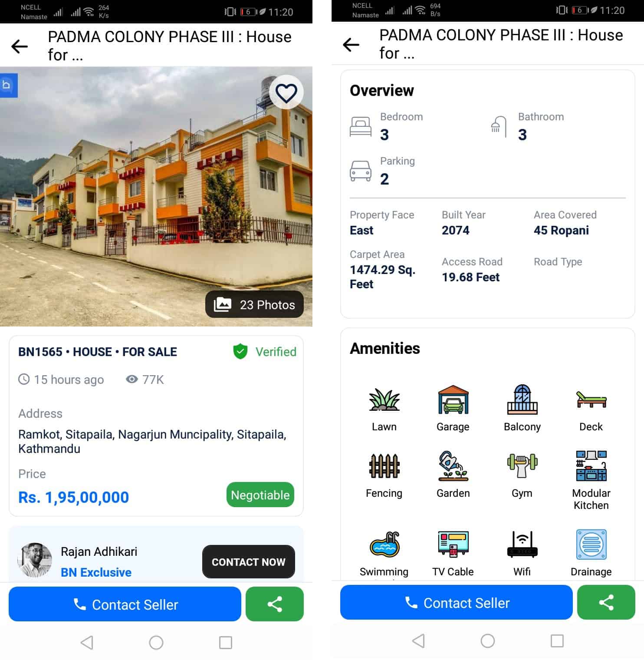The image size is (644, 660).
Task: Go back using left screen arrow
Action: click(x=20, y=46)
